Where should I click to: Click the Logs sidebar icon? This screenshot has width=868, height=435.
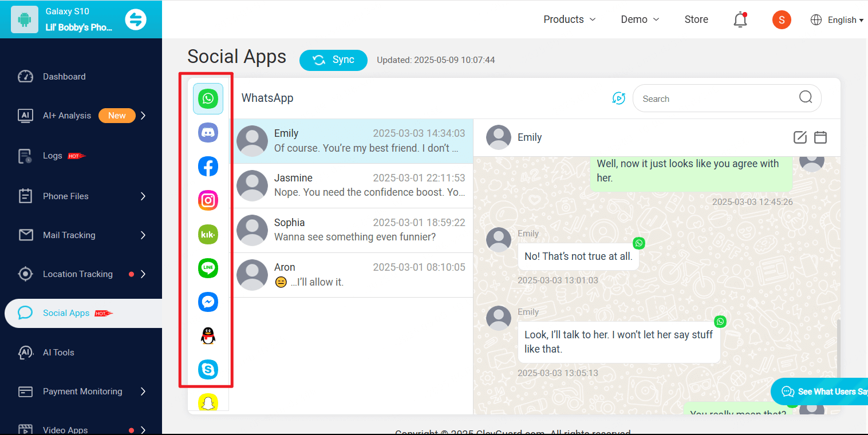(x=25, y=156)
